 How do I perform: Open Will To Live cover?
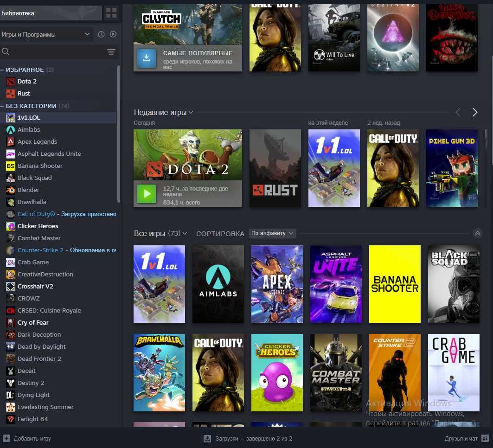pos(334,38)
